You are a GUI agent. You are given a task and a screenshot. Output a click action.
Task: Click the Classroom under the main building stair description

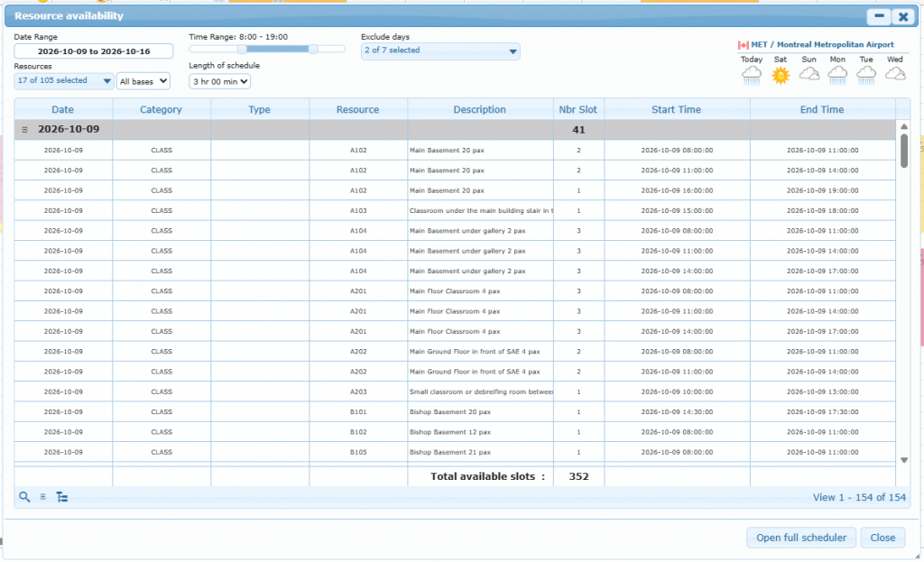point(481,210)
